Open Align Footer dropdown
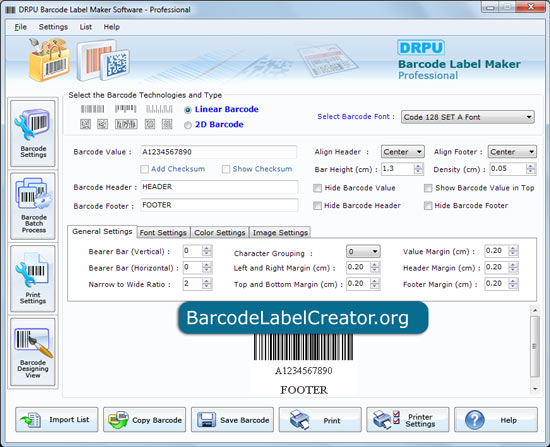The width and height of the screenshot is (550, 447). 512,152
